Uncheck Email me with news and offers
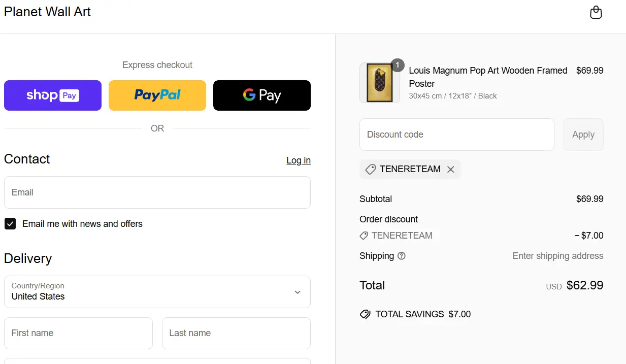 10,224
